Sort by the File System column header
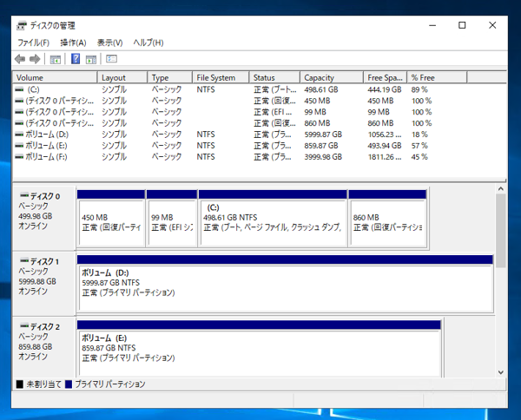 221,78
